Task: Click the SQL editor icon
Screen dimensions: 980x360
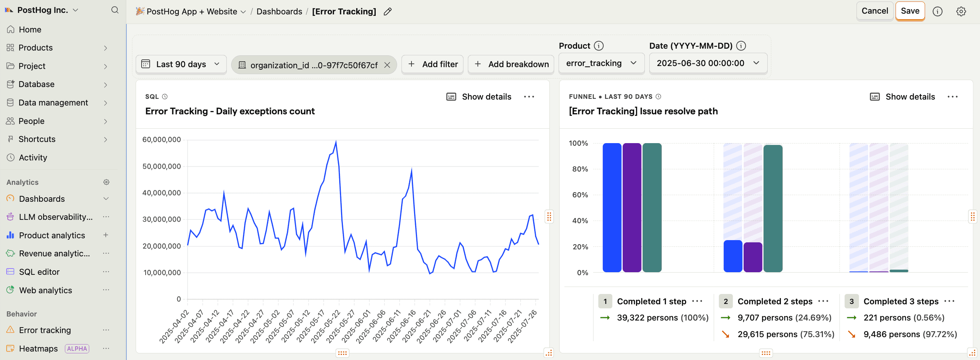Action: pyautogui.click(x=10, y=271)
